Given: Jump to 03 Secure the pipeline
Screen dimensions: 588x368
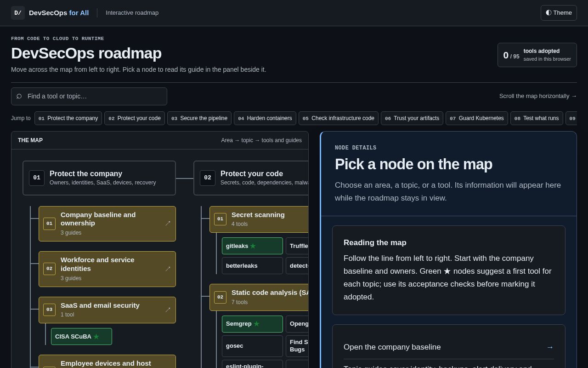Looking at the screenshot, I should pyautogui.click(x=199, y=118).
